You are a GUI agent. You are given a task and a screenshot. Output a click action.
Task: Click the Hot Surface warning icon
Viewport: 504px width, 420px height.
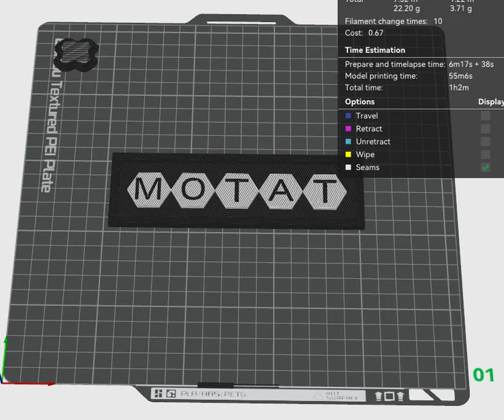click(x=318, y=395)
